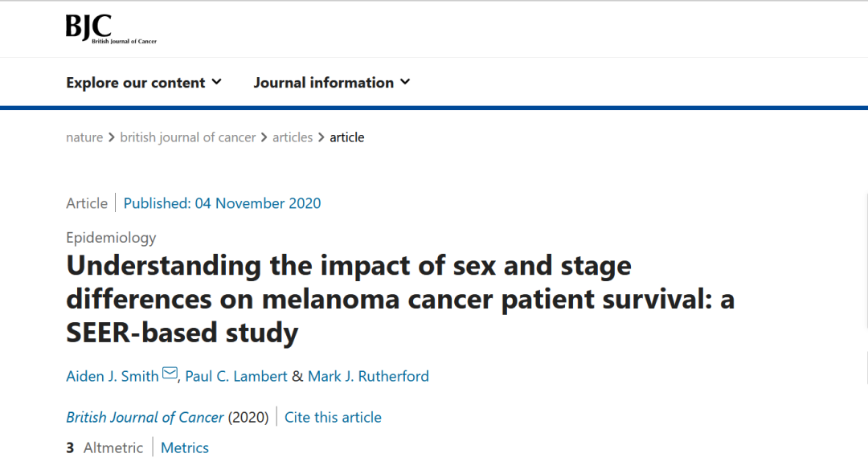This screenshot has height=474, width=868.
Task: Click the Epidemiology subject label
Action: pos(111,237)
